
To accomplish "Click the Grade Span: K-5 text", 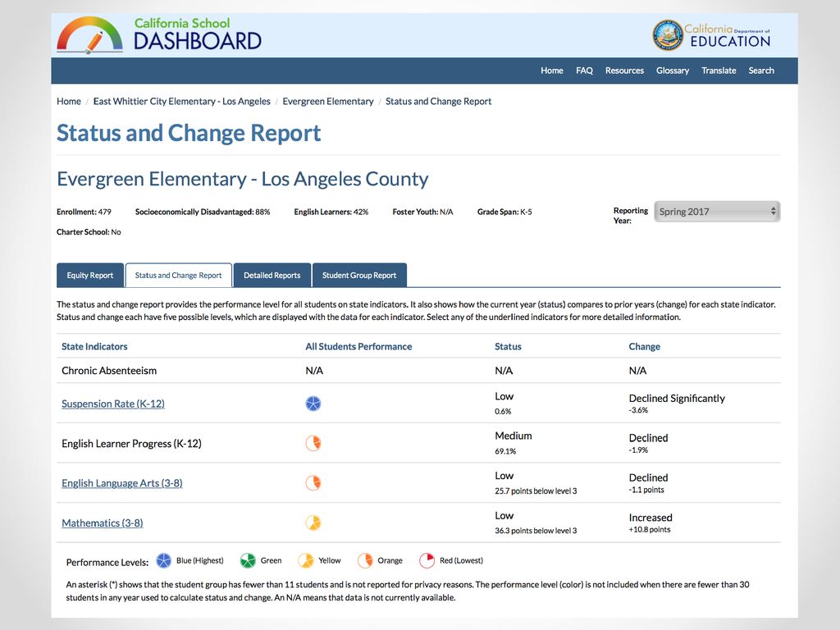I will [504, 212].
